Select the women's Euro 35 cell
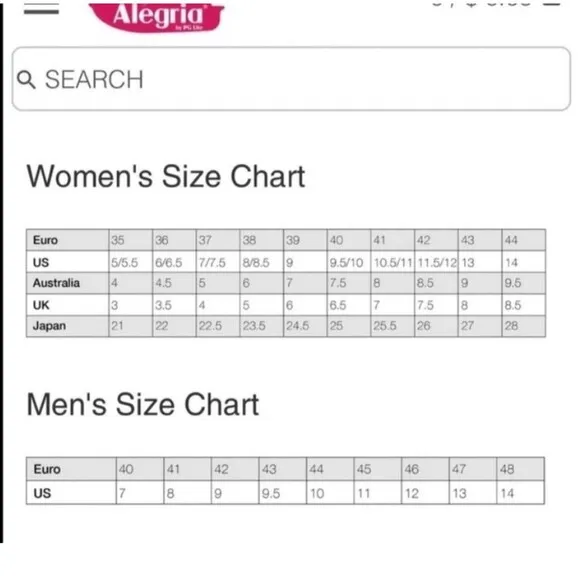This screenshot has width=580, height=580. click(x=131, y=240)
